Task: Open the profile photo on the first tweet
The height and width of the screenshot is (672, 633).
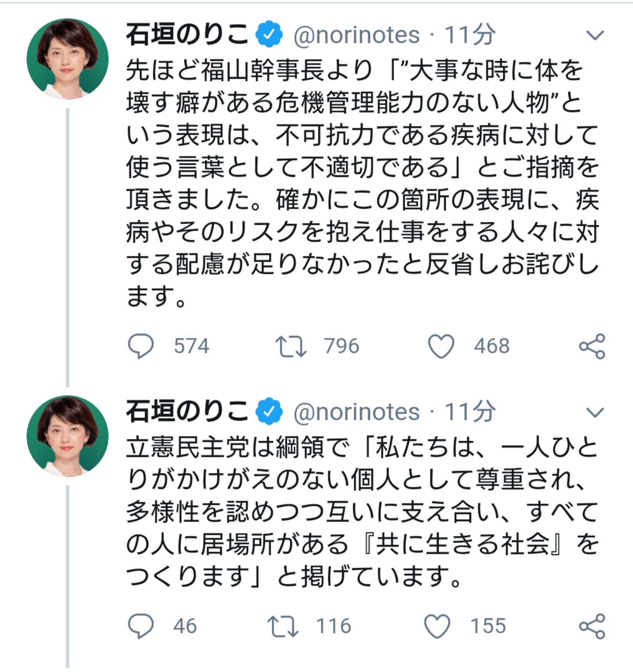Action: 67,59
